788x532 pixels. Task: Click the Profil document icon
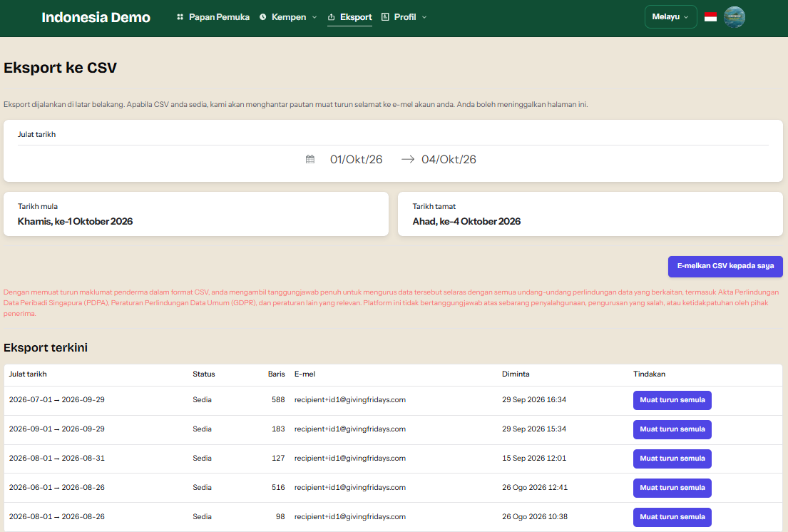tap(386, 17)
